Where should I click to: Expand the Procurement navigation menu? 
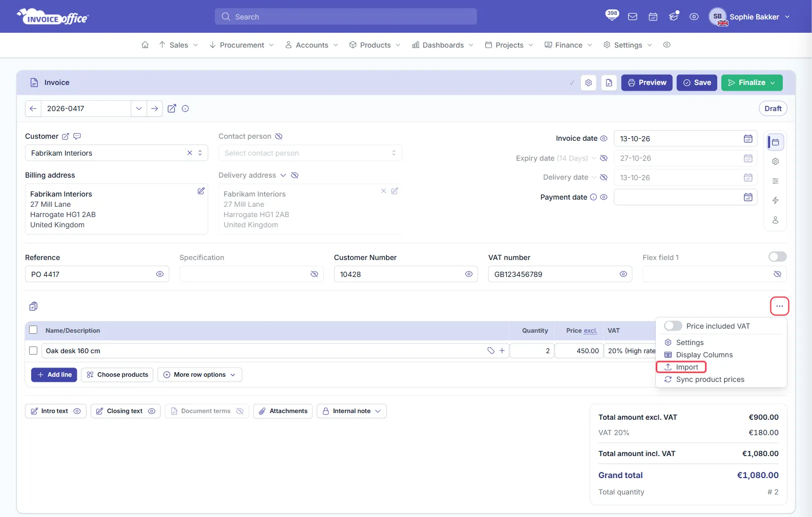click(x=242, y=45)
